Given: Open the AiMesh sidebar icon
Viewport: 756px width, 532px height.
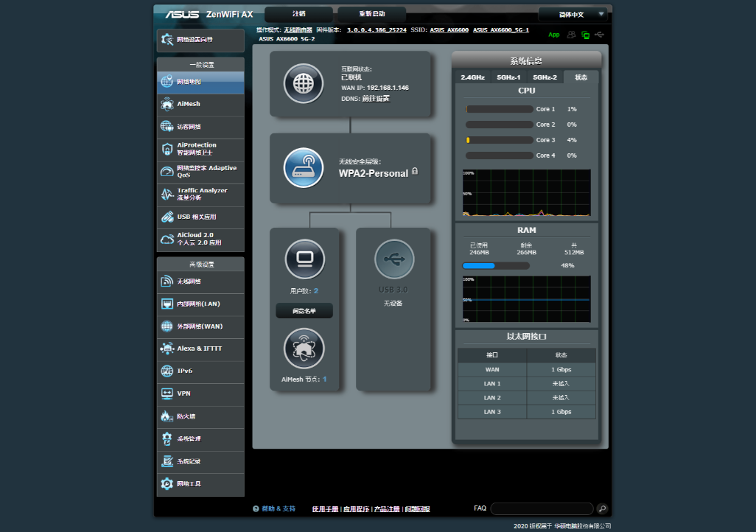Looking at the screenshot, I should [x=167, y=104].
